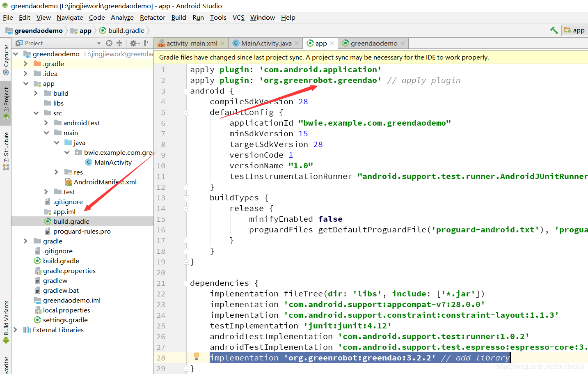Click the Make Project hammer icon
This screenshot has width=588, height=374.
click(554, 30)
